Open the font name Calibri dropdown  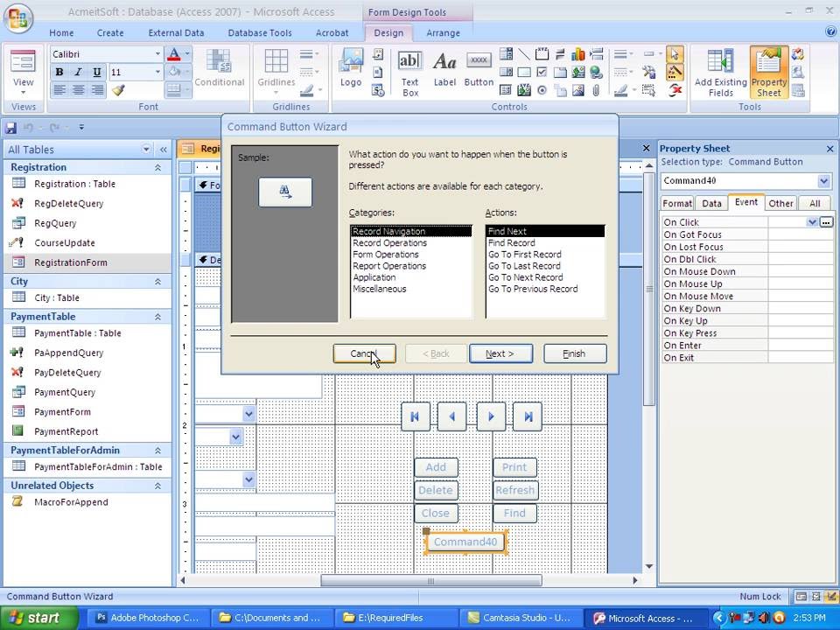(157, 54)
